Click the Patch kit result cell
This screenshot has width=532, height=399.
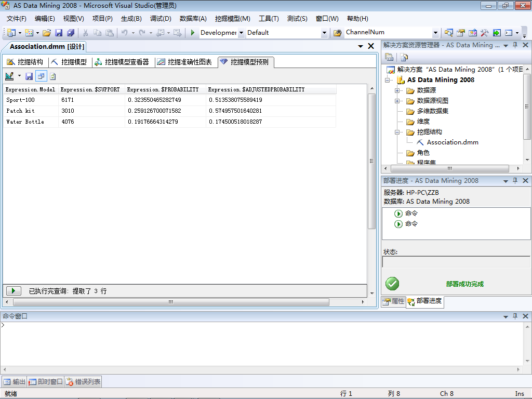pos(31,111)
